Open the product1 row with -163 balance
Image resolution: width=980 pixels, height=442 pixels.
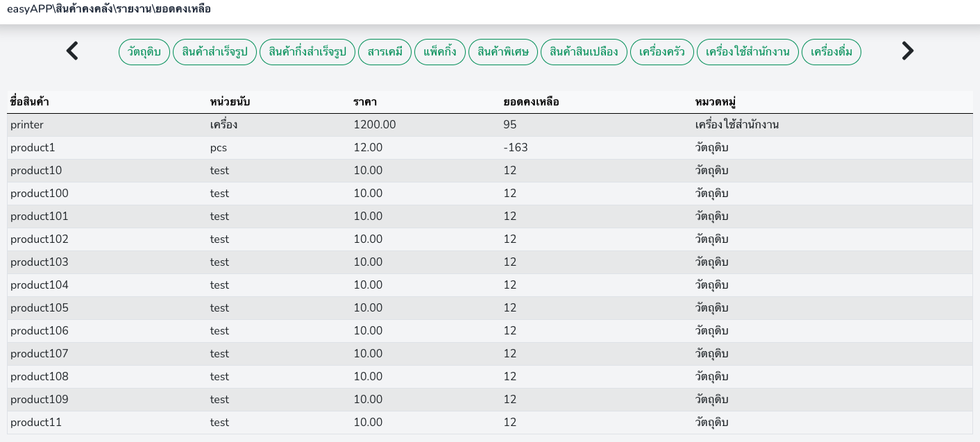(x=33, y=148)
